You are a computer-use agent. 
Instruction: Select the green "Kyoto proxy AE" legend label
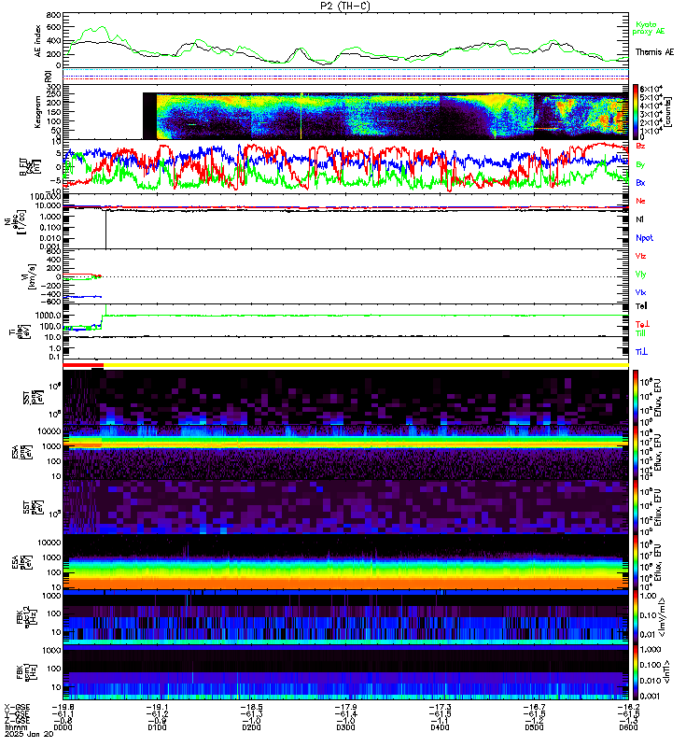[648, 28]
